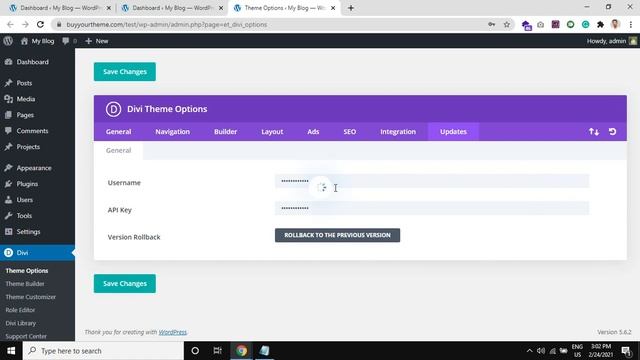Open Task View on taskbar
The width and height of the screenshot is (640, 360).
[218, 351]
